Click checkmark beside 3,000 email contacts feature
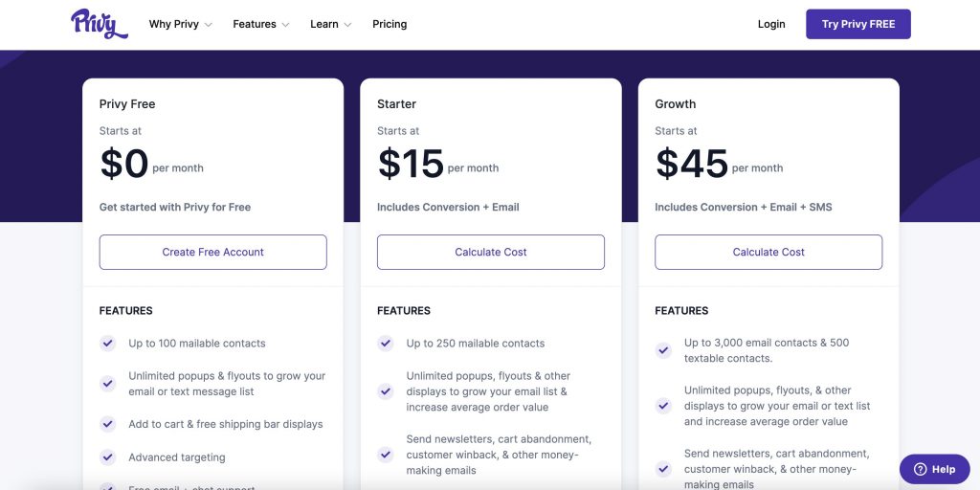This screenshot has width=980, height=490. tap(663, 350)
